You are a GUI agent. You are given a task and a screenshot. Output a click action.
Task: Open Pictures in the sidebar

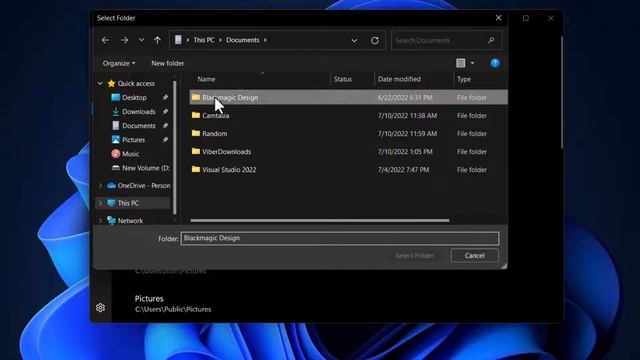pyautogui.click(x=133, y=140)
